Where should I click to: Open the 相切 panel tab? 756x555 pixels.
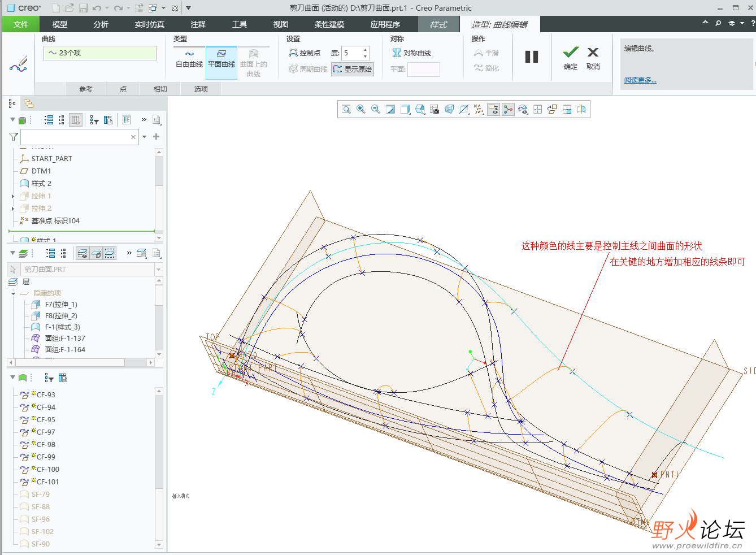[160, 89]
